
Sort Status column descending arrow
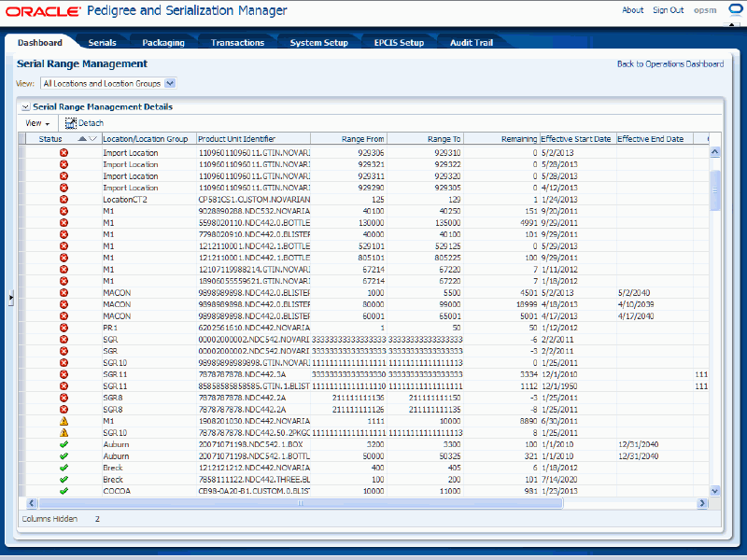tap(92, 139)
